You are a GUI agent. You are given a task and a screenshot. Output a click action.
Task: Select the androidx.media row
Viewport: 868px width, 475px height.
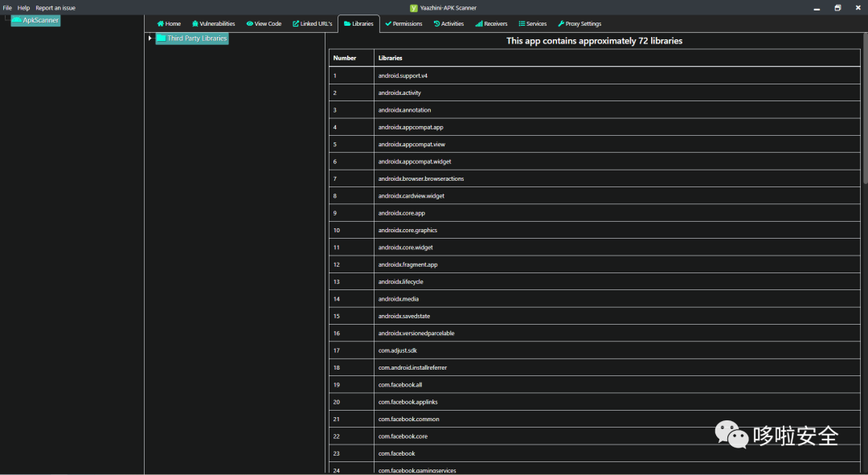click(594, 298)
